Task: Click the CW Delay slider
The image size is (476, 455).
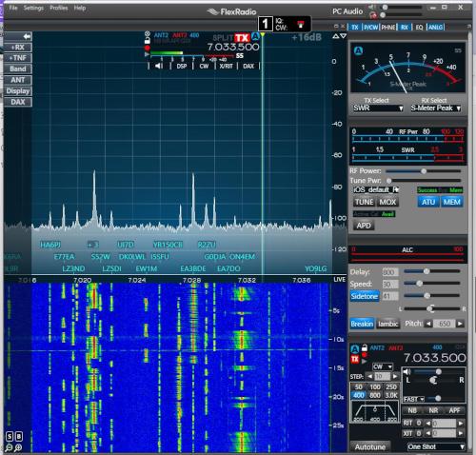Action: pos(431,271)
